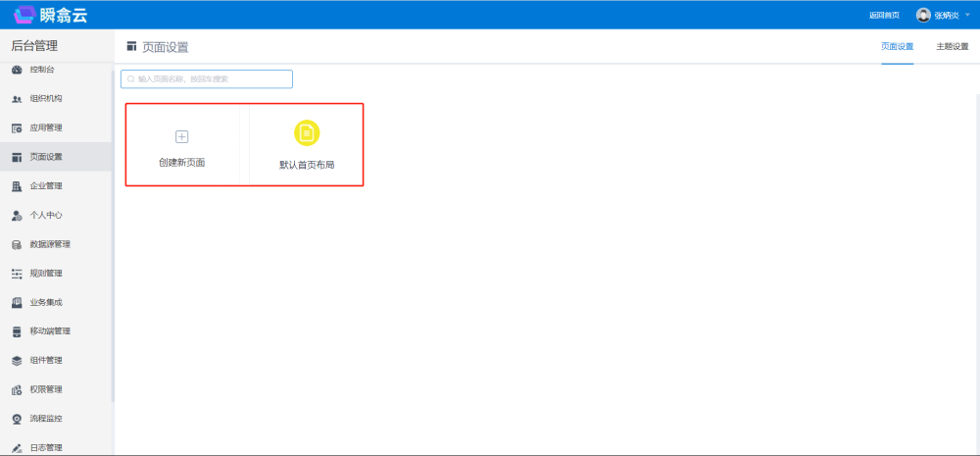Select the 页面设置 tab at top right
Screen dimensions: 980x456
897,46
